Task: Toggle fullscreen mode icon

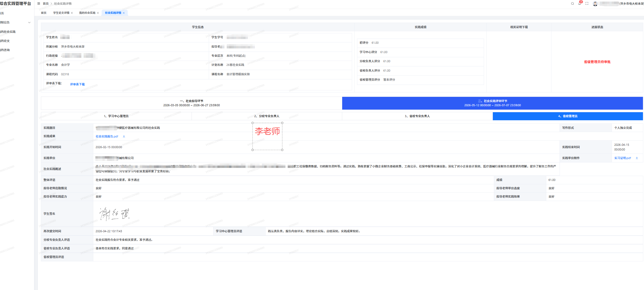Action: tap(587, 4)
